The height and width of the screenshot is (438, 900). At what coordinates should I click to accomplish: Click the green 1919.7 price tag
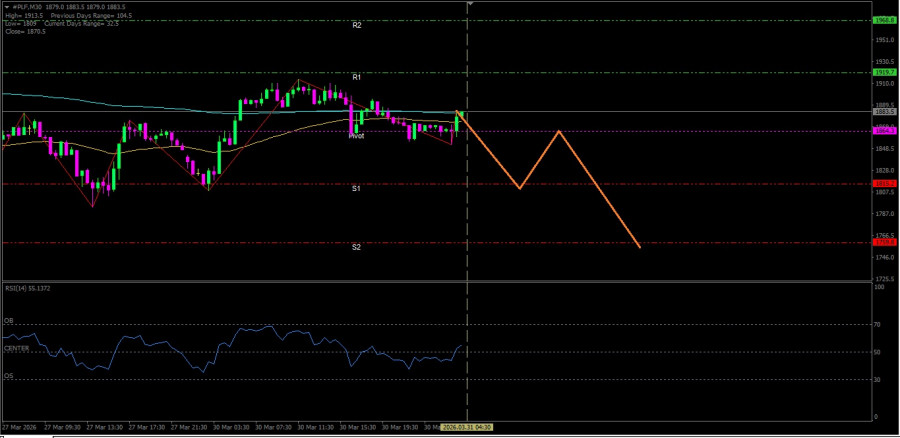coord(883,72)
